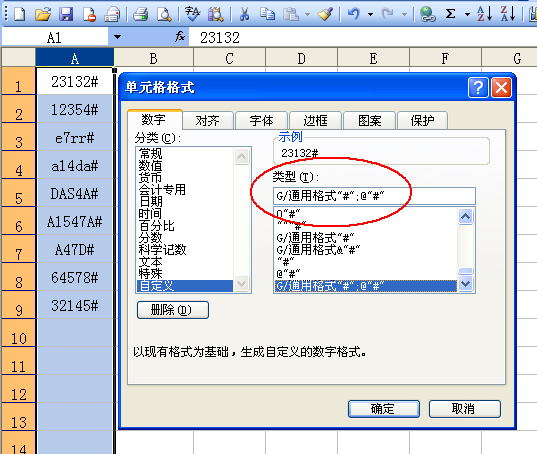The image size is (537, 454).
Task: Open the Research binoculars icon
Action: [x=216, y=14]
